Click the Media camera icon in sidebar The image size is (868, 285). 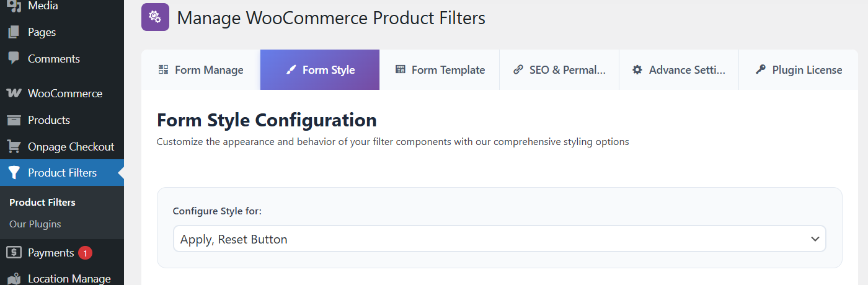pyautogui.click(x=14, y=6)
